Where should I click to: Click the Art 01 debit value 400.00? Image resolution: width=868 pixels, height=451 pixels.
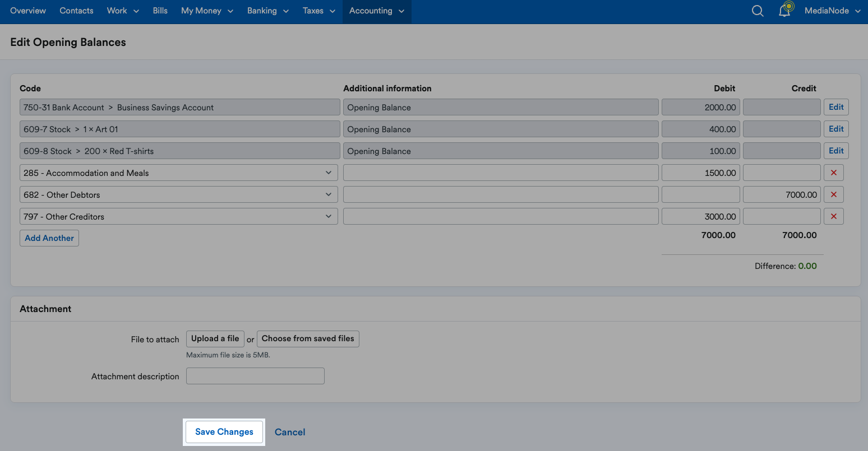click(701, 129)
